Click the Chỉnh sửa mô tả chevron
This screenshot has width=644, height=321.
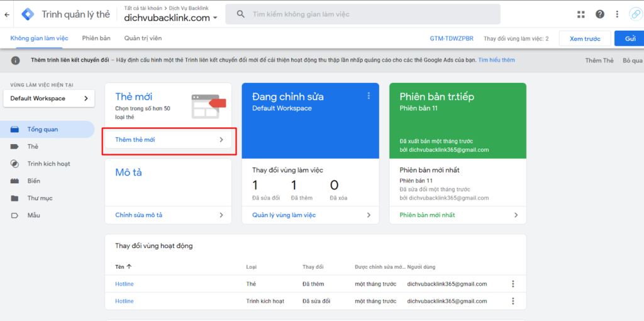pos(221,215)
